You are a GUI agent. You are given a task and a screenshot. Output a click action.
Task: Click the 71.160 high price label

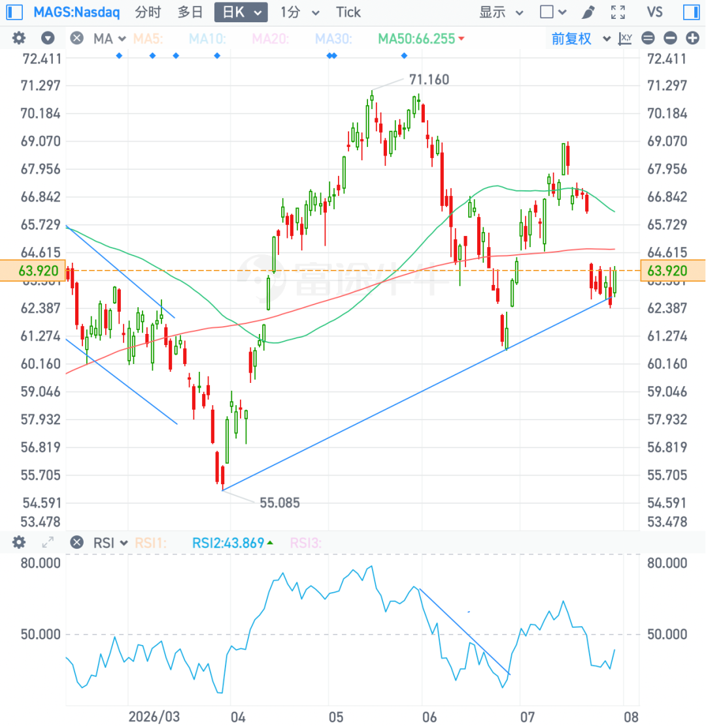pyautogui.click(x=429, y=79)
